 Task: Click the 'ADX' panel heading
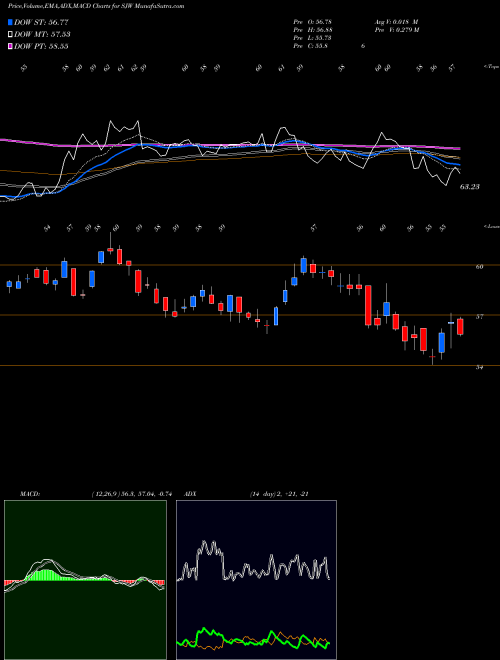[x=190, y=494]
